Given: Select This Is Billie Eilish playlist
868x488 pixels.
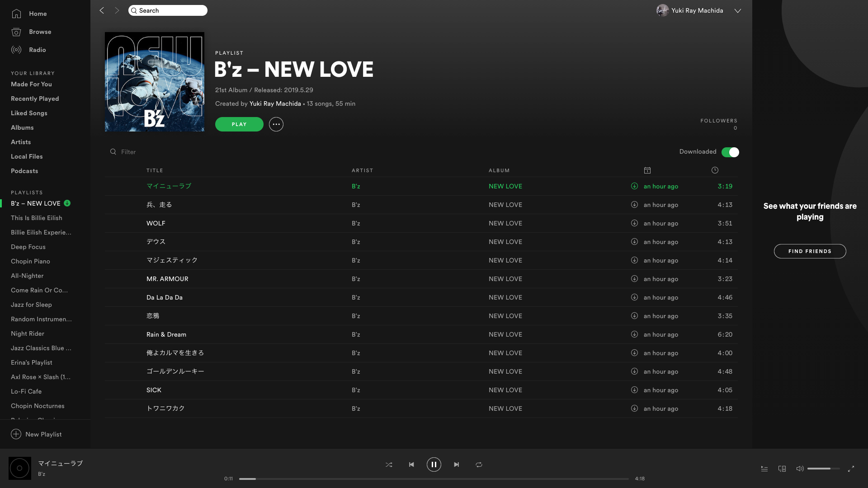Looking at the screenshot, I should [37, 218].
